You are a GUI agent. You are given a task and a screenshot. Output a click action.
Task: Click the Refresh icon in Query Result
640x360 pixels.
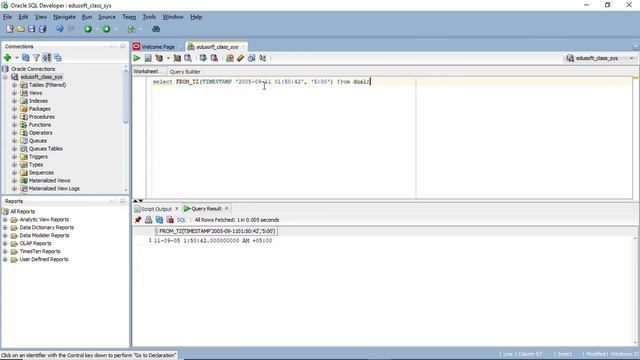(x=159, y=220)
